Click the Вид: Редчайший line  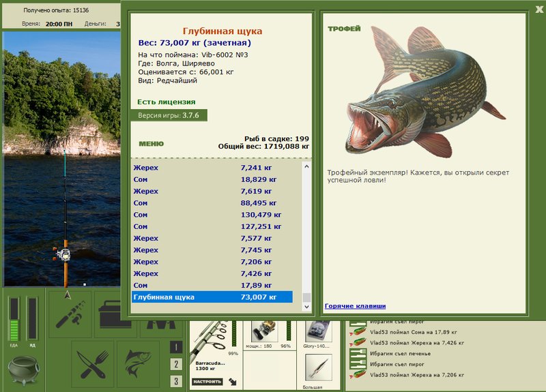167,80
